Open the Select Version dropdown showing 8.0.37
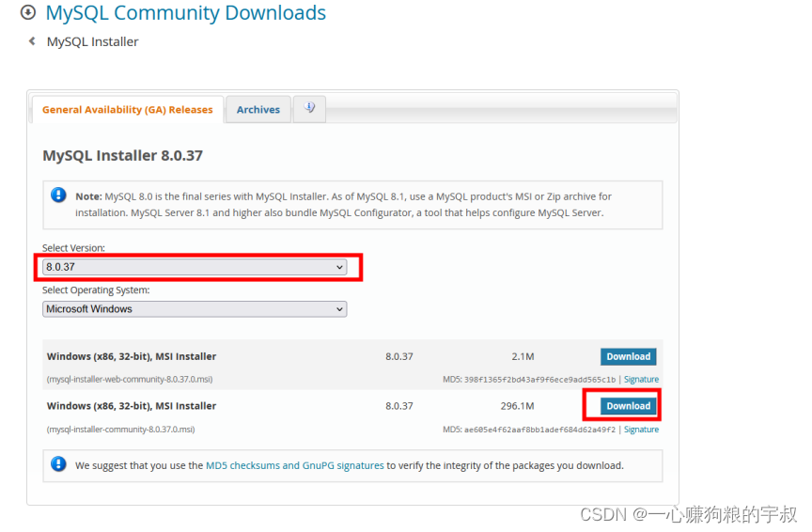This screenshot has height=532, width=812. click(195, 267)
